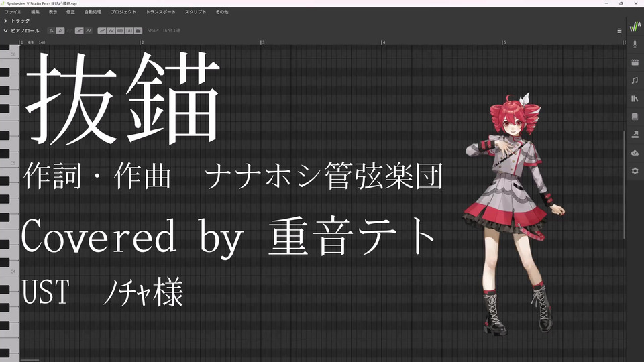The height and width of the screenshot is (362, 644).
Task: Restore down the Synthesizer V window
Action: (621, 4)
